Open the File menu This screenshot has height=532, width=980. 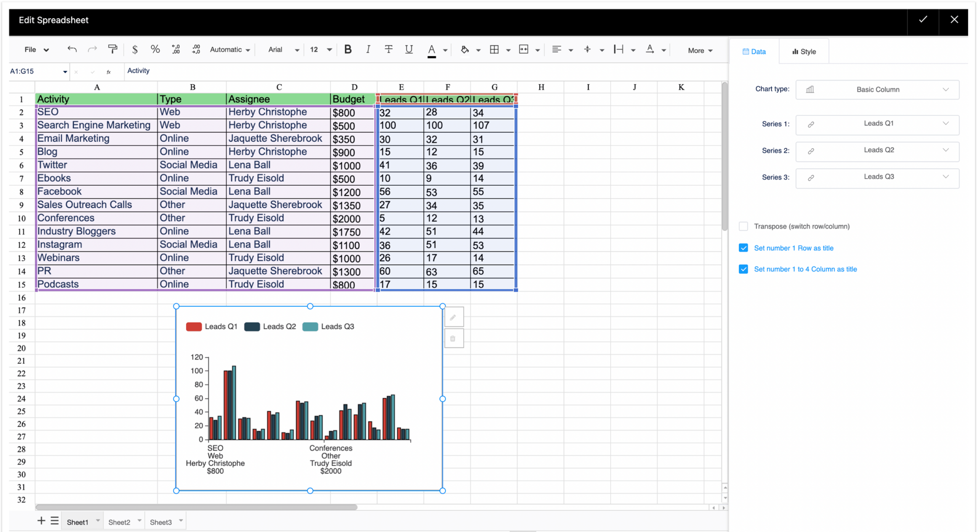point(35,49)
